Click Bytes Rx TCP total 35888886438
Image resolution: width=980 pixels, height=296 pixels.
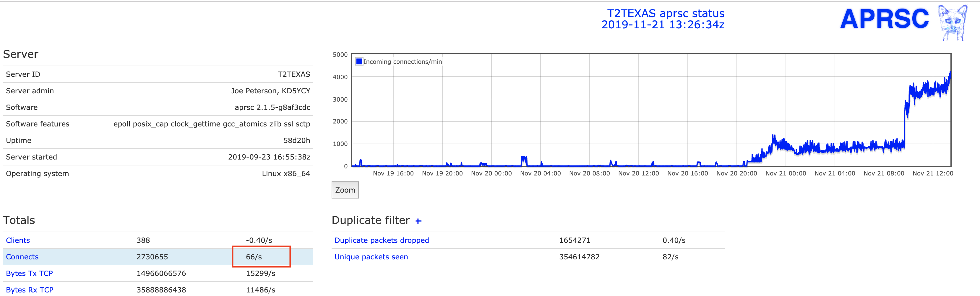[x=161, y=290]
